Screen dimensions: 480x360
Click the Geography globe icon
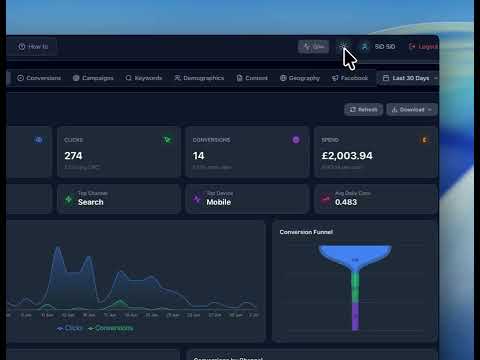pyautogui.click(x=283, y=78)
